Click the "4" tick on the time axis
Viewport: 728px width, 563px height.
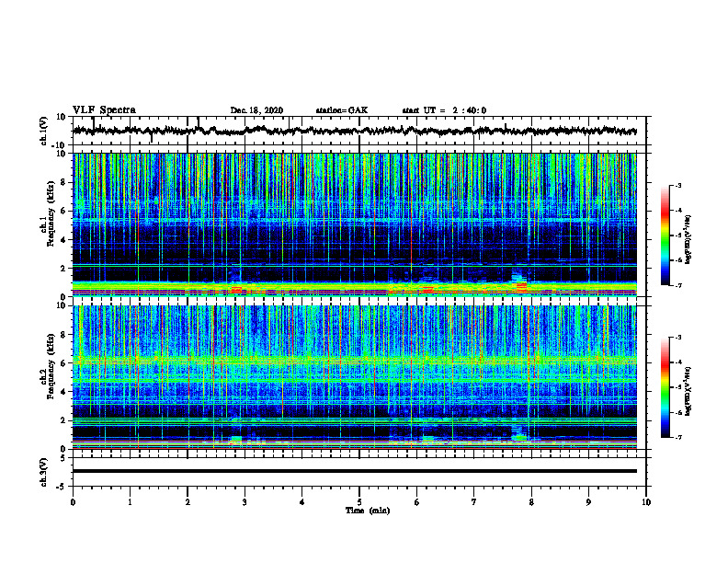(302, 502)
